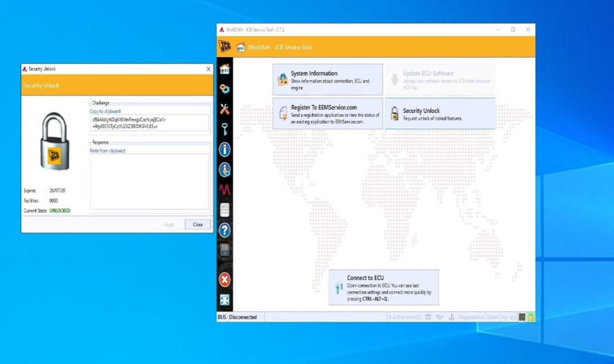Viewport: 614px width, 364px height.
Task: Select the wrench and screwdriver tools icon
Action: [x=225, y=109]
